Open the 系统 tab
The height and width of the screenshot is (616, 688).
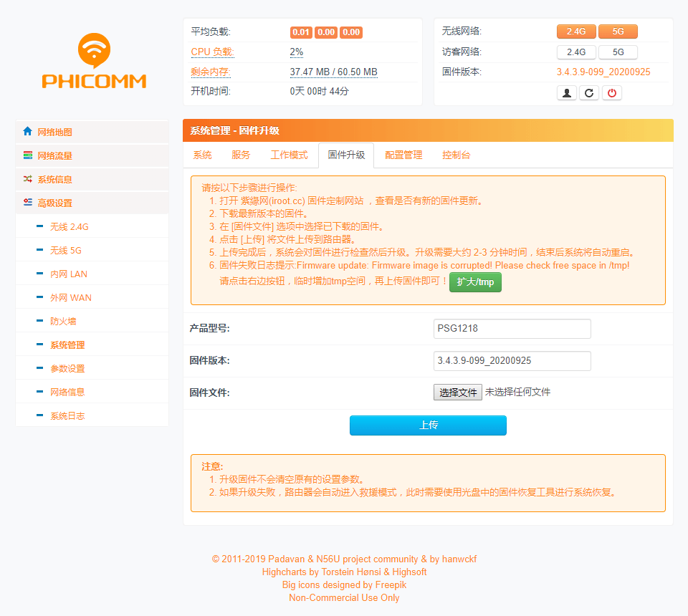click(202, 155)
